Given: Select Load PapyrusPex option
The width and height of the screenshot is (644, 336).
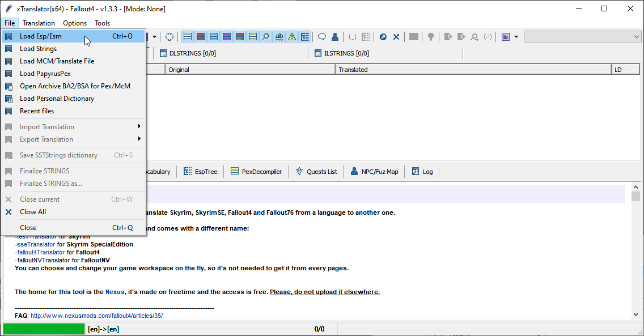Looking at the screenshot, I should pyautogui.click(x=74, y=74).
